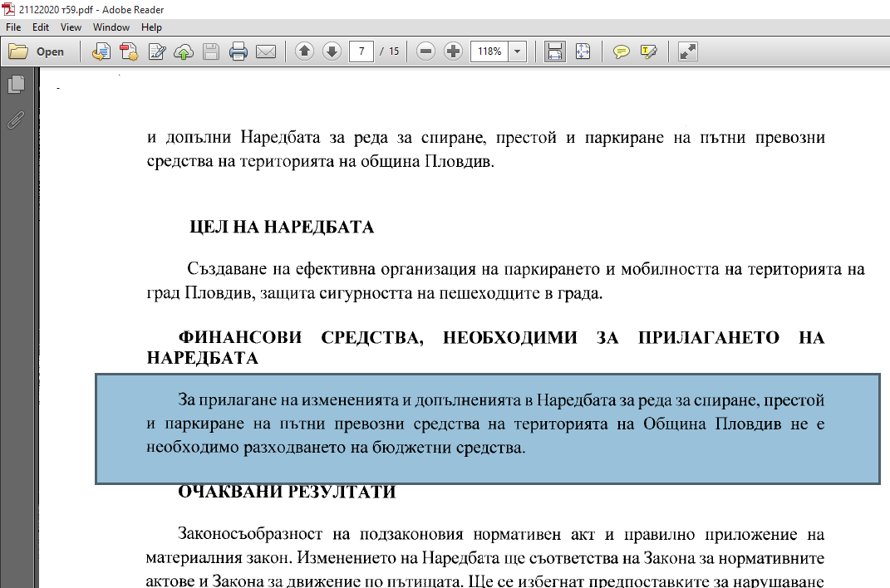
Task: Click fit width scrolling mode icon
Action: pyautogui.click(x=555, y=51)
